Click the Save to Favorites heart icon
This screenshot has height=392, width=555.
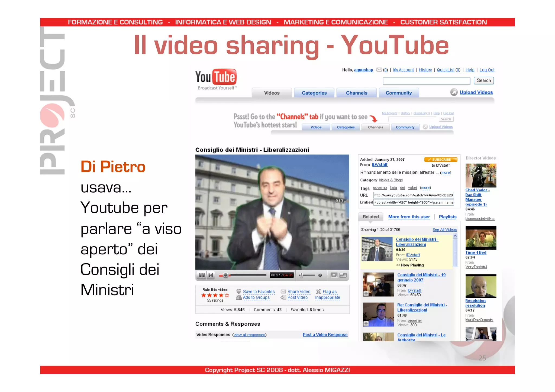[239, 291]
